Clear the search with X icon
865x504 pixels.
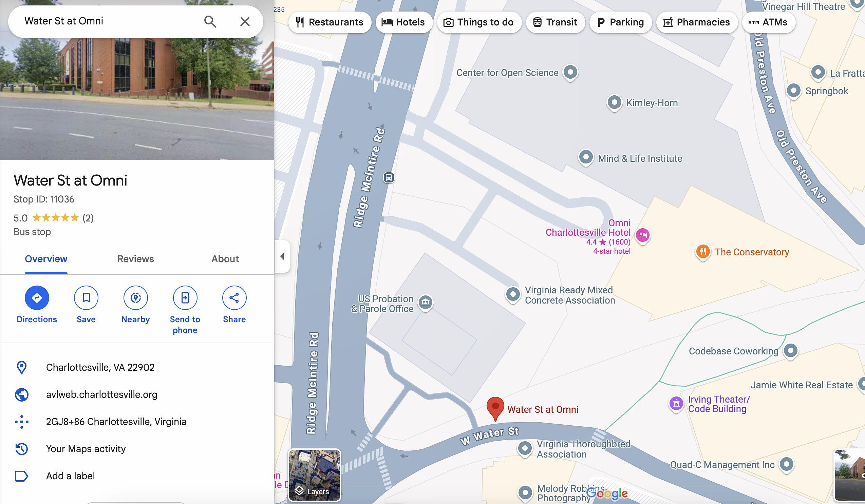pyautogui.click(x=245, y=22)
